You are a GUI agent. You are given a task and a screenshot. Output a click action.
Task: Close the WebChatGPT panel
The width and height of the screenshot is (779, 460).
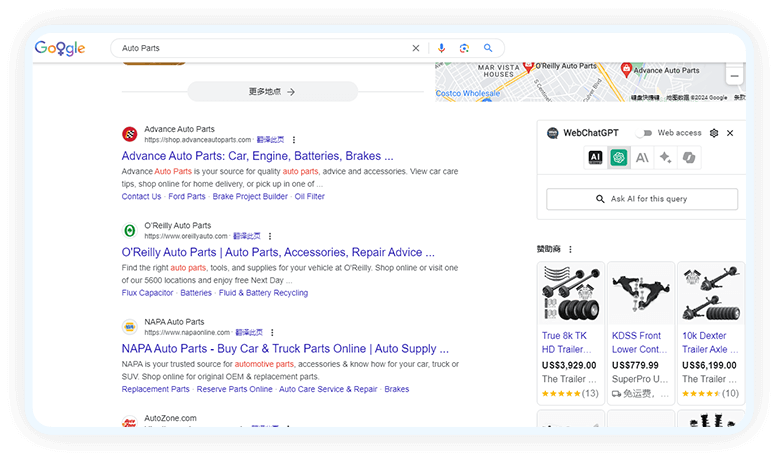730,133
